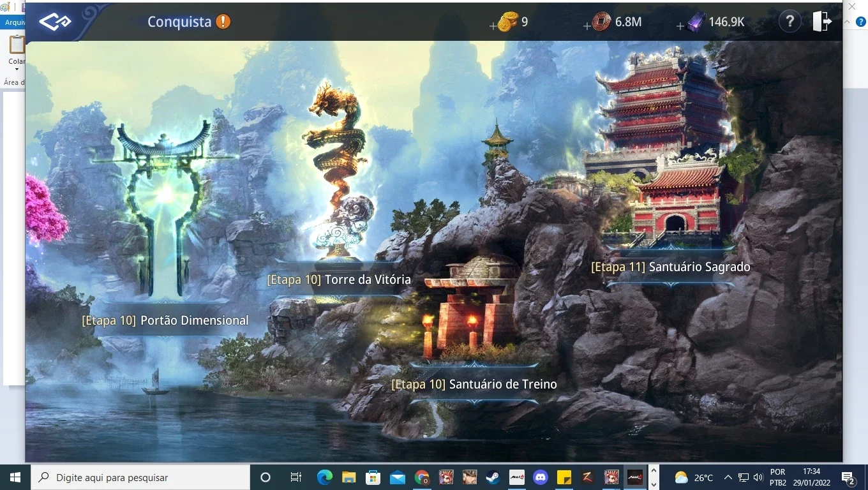Open File Explorer from taskbar
This screenshot has height=490, width=868.
pyautogui.click(x=348, y=477)
